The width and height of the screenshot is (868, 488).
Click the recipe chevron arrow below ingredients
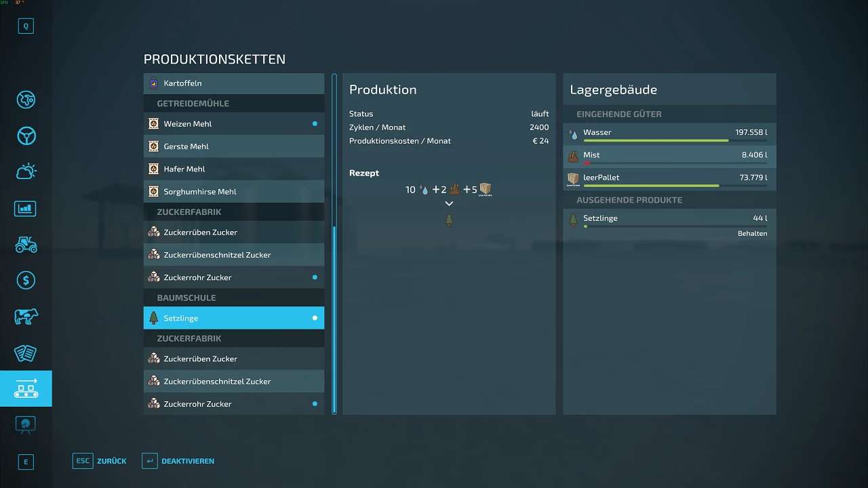pyautogui.click(x=449, y=203)
